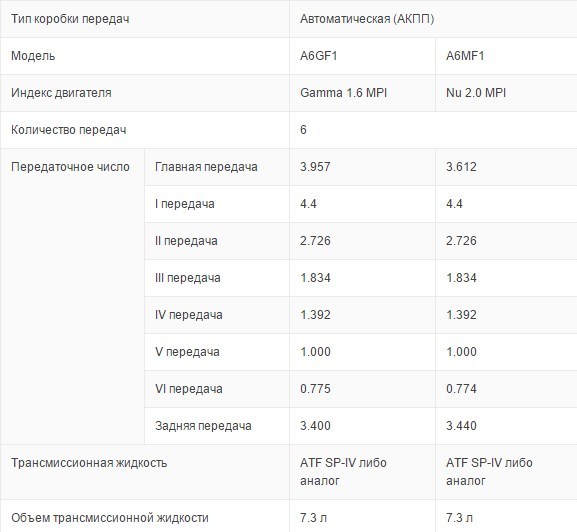Click the II передача row label
This screenshot has height=532, width=577.
tap(186, 241)
